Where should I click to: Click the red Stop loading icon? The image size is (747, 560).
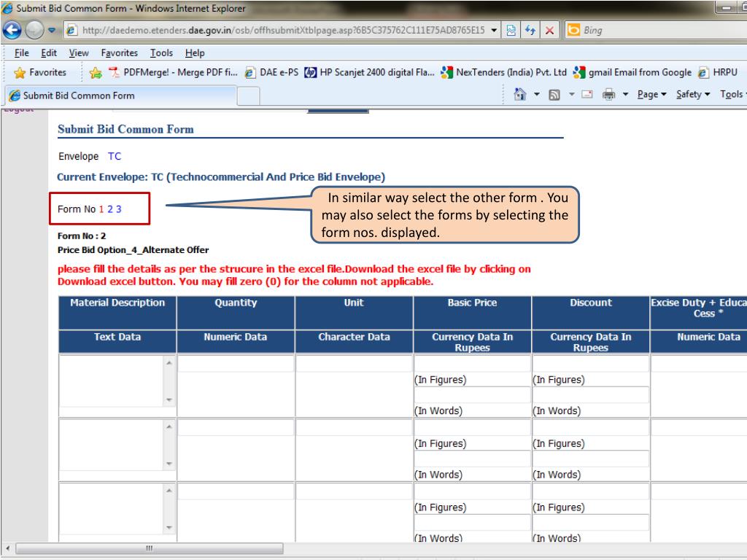click(549, 31)
